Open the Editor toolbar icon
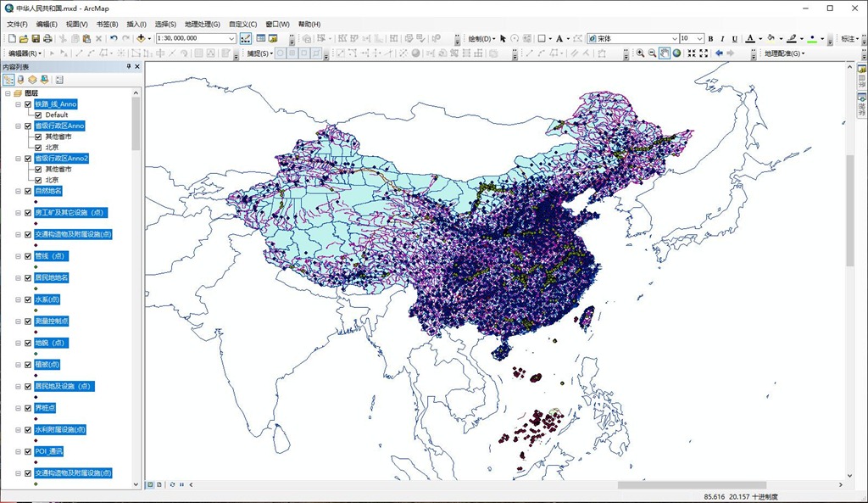The width and height of the screenshot is (868, 503). pos(246,38)
